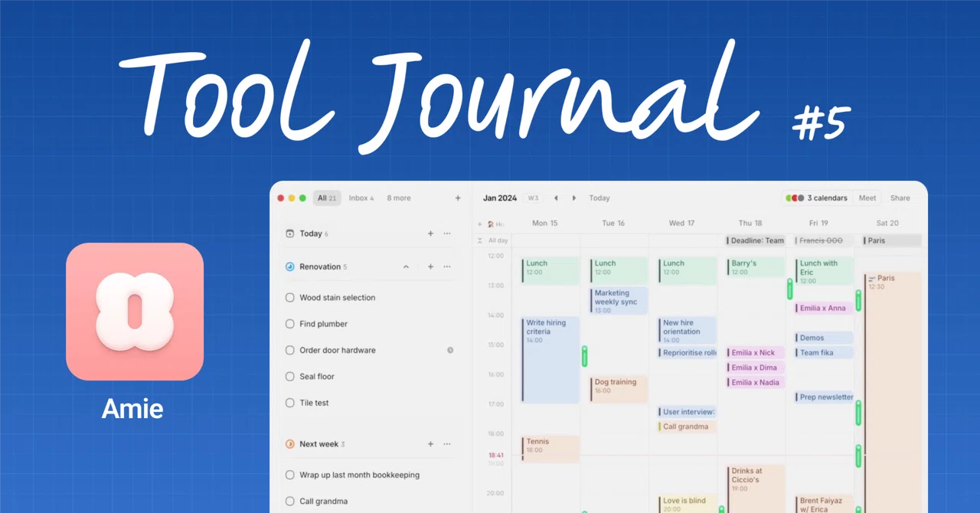The height and width of the screenshot is (513, 980).
Task: Collapse the all-day row icon
Action: 480,240
